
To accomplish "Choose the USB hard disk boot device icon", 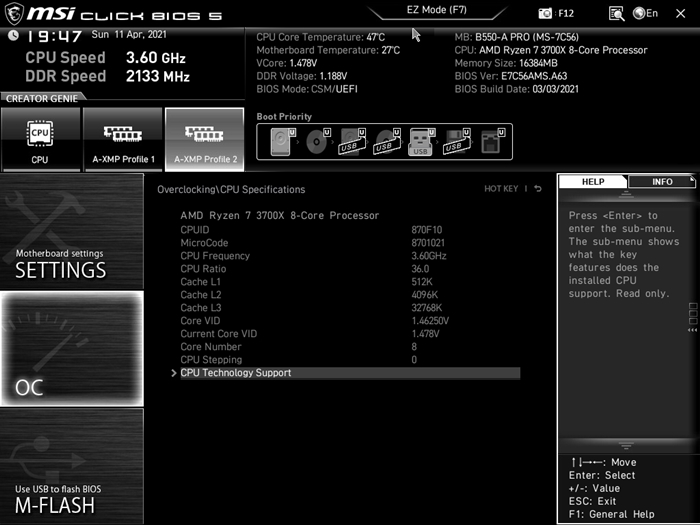I will point(353,142).
